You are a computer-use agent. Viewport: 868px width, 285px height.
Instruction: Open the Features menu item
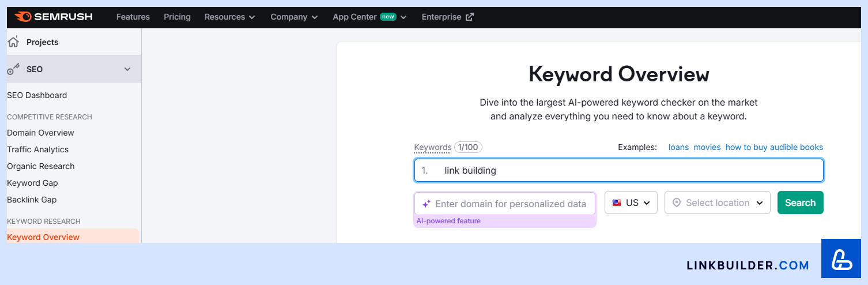tap(133, 17)
